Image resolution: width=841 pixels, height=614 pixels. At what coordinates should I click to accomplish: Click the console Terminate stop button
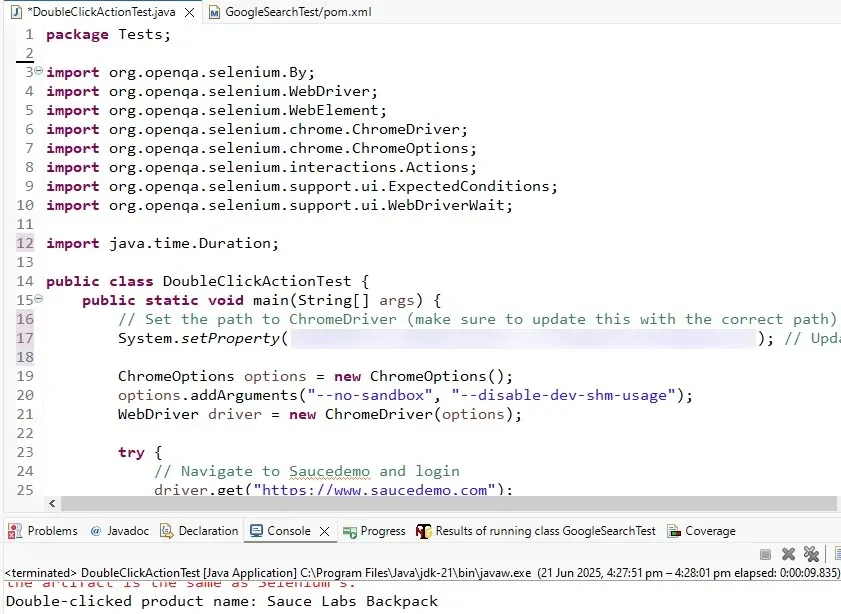coord(765,554)
